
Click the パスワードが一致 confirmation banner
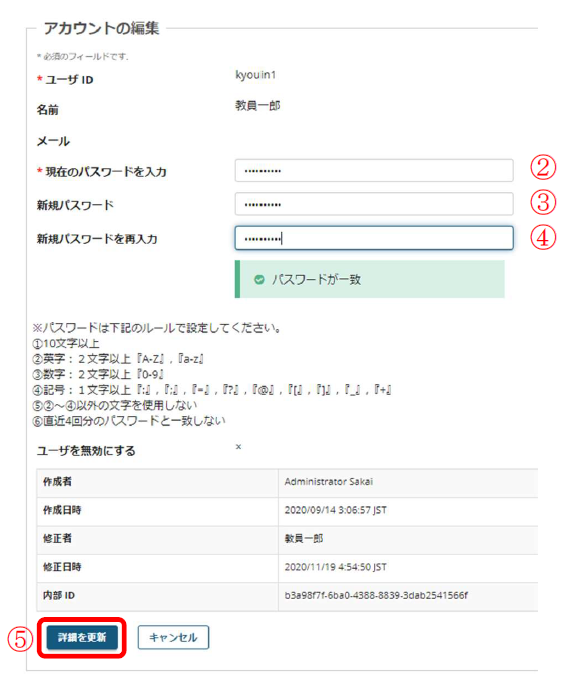[370, 279]
